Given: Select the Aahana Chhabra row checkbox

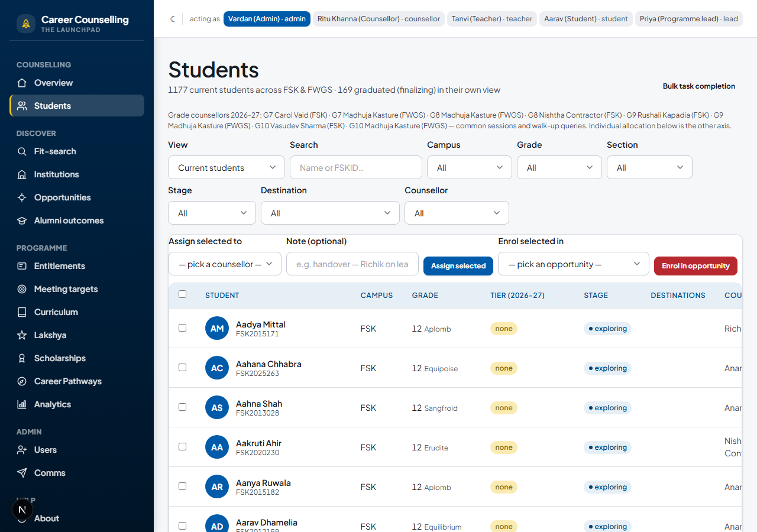Looking at the screenshot, I should pos(182,367).
